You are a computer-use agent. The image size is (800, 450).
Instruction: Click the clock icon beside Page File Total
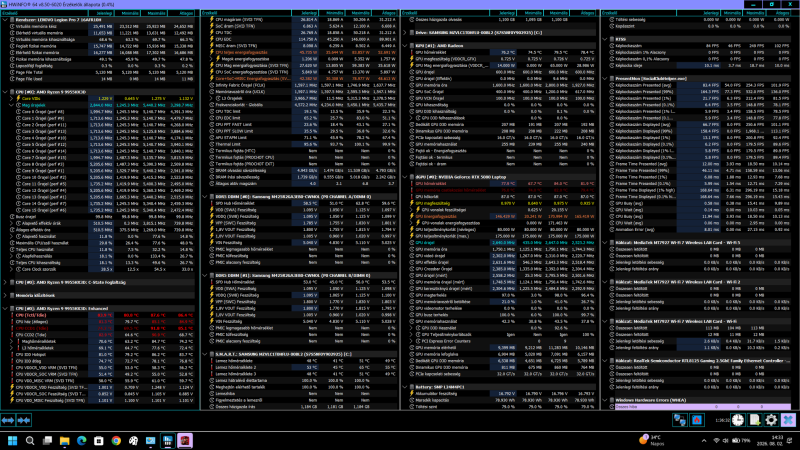[x=12, y=72]
